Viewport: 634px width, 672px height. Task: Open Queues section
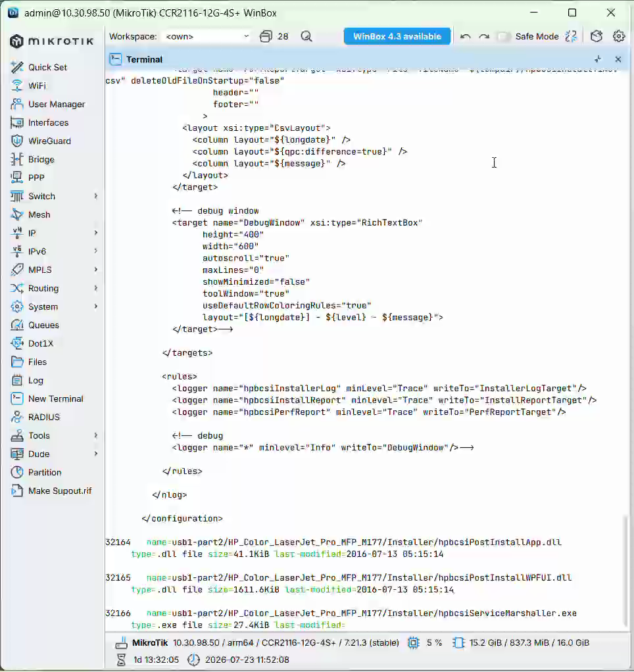pos(43,325)
